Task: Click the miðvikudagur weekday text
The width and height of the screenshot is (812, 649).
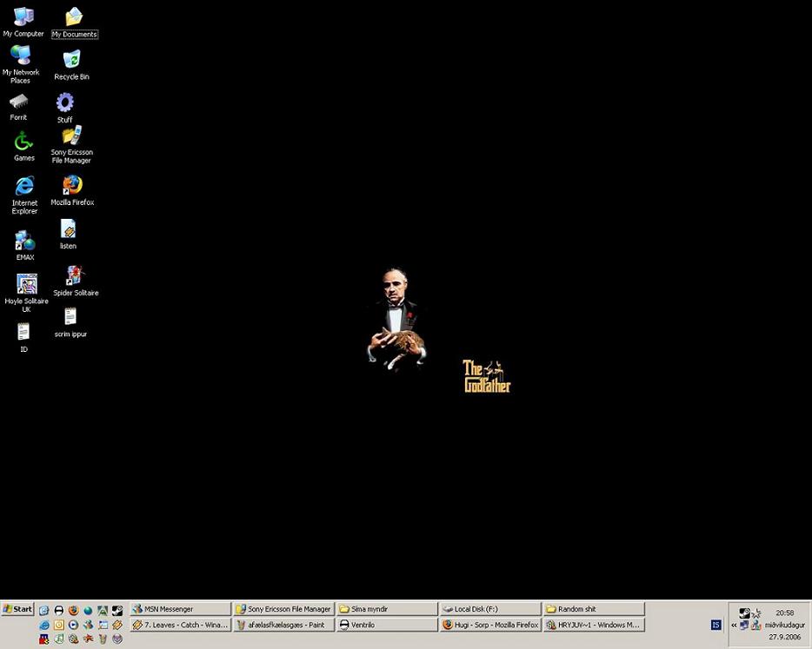Action: 785,626
